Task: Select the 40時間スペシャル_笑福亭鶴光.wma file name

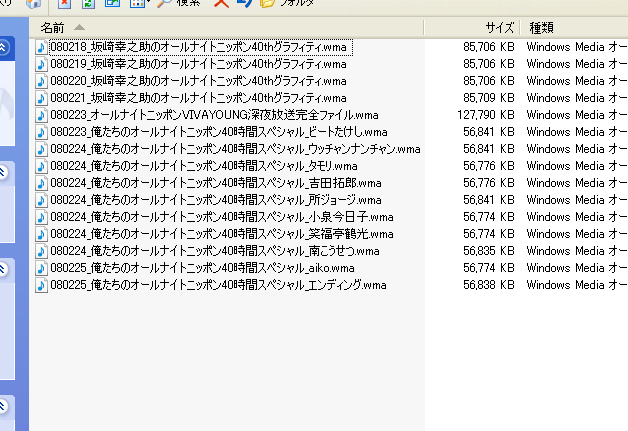Action: pyautogui.click(x=222, y=234)
